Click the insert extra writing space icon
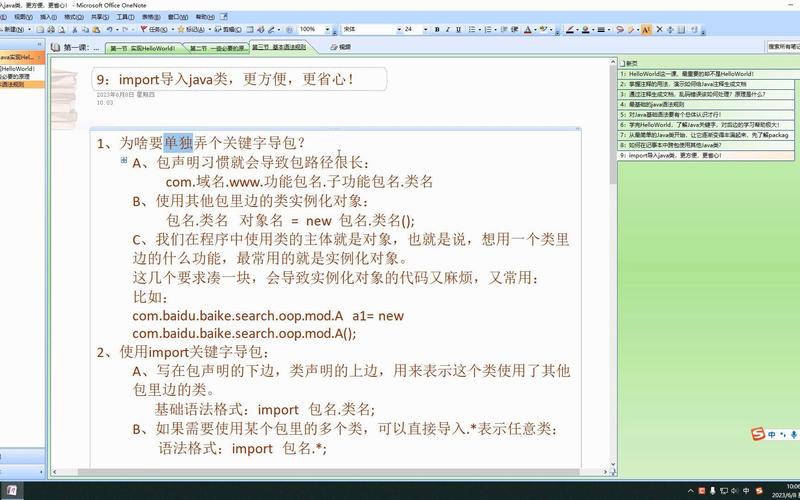Screen dimensions: 800x500 coord(670,29)
